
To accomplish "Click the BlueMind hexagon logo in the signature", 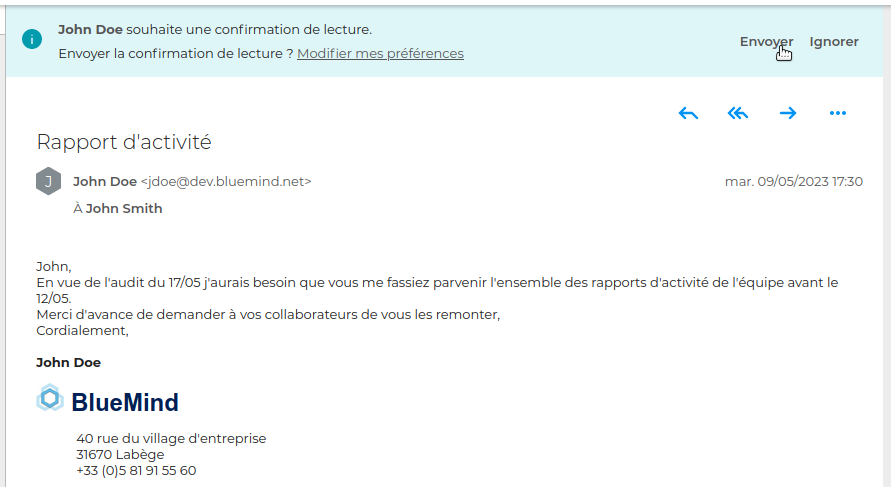I will coord(50,399).
